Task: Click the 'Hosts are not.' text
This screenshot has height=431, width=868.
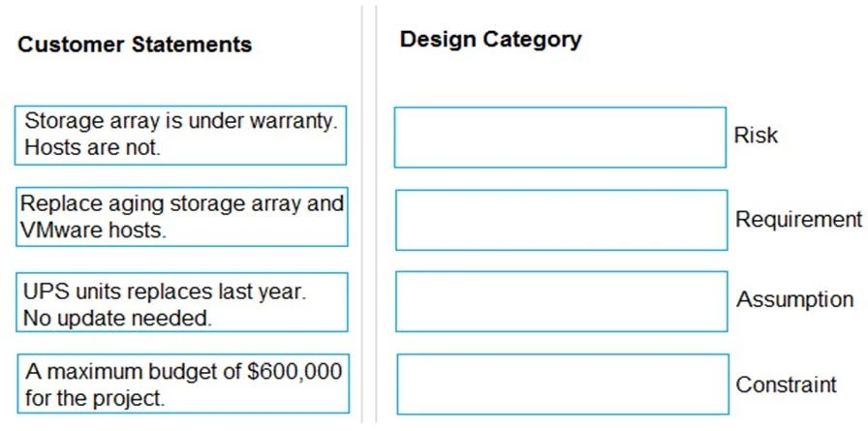Action: [92, 148]
